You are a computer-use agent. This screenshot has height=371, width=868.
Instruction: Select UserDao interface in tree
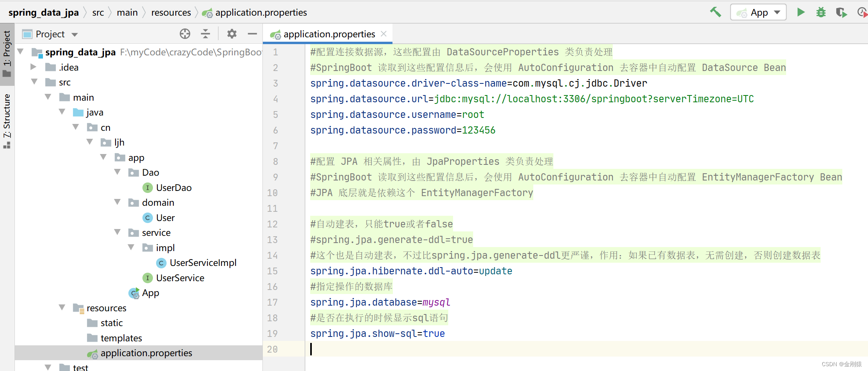(174, 188)
